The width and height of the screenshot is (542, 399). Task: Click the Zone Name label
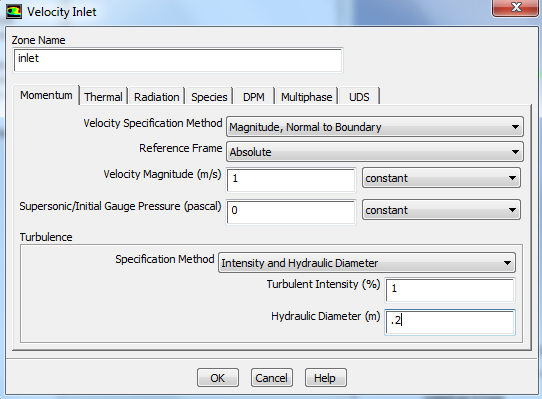pyautogui.click(x=38, y=40)
